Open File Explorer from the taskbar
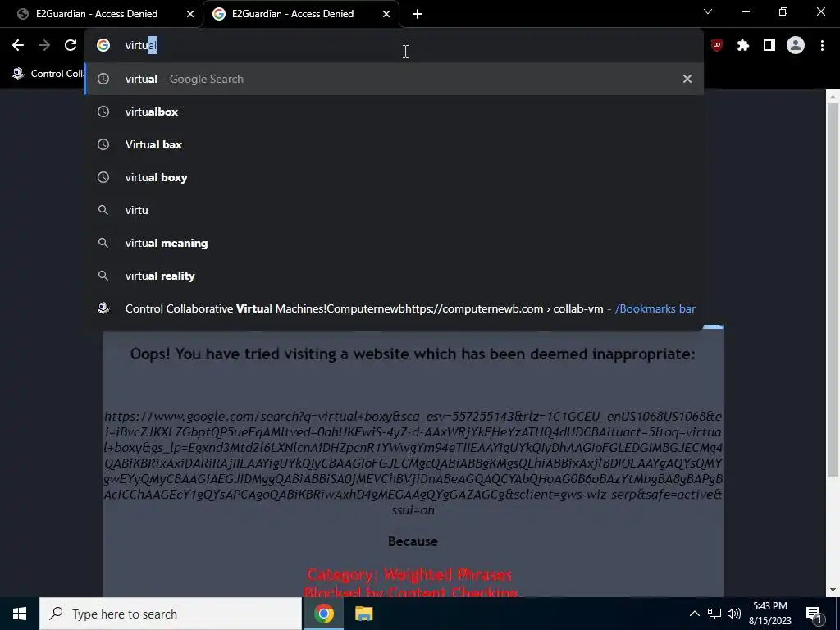The image size is (840, 630). point(363,614)
